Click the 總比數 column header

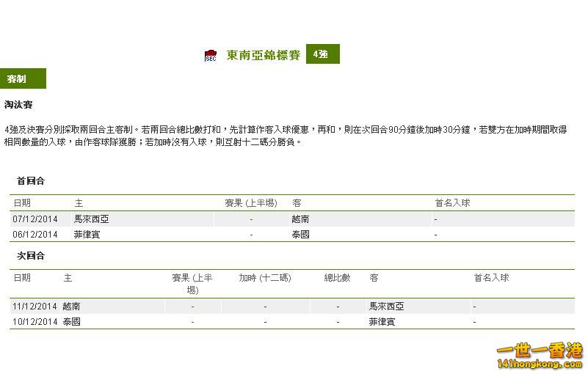338,278
